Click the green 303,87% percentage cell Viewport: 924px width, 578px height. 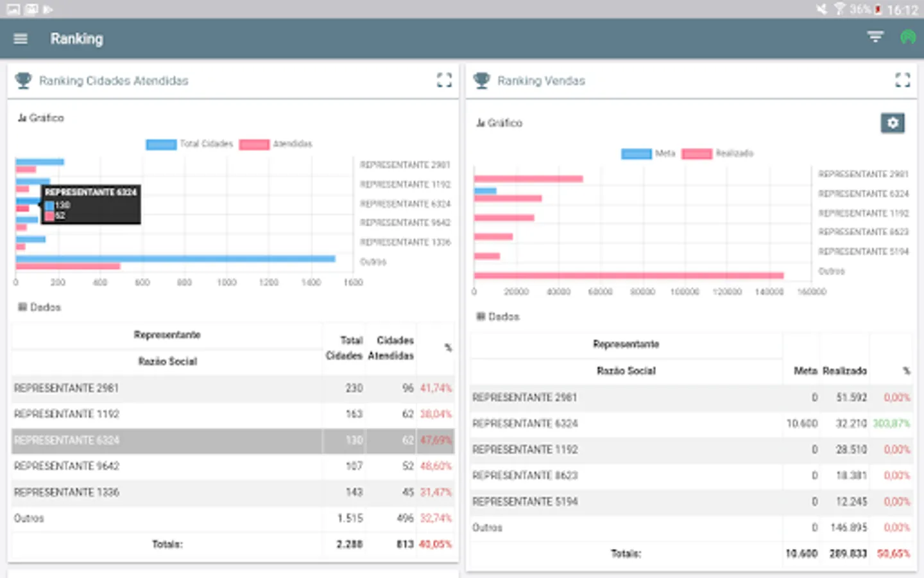pos(891,424)
